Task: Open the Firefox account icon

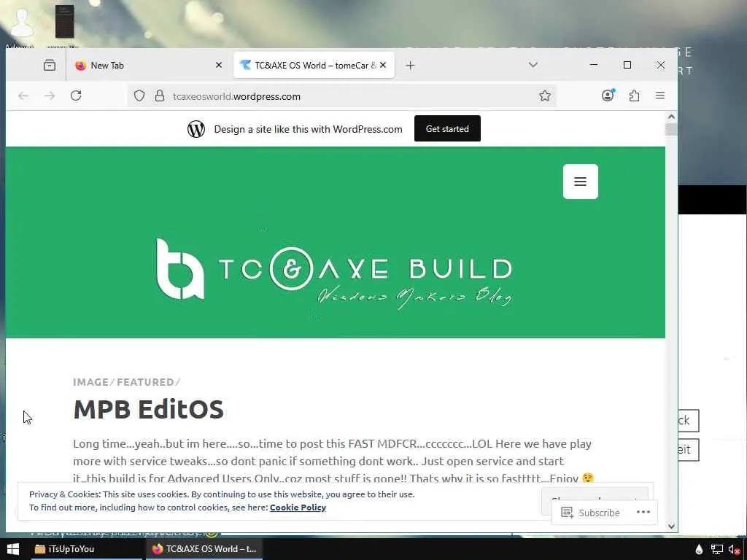Action: 608,96
